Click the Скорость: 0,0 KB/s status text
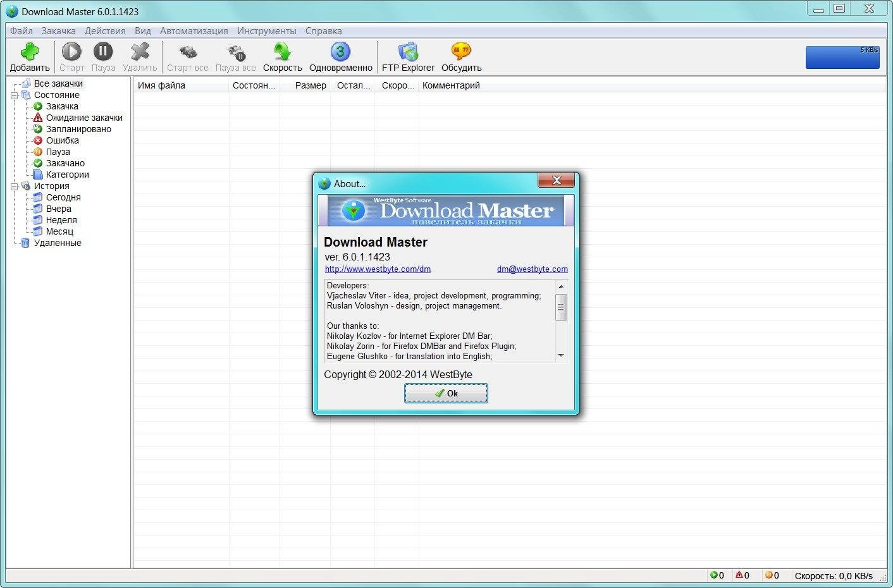 coord(834,576)
